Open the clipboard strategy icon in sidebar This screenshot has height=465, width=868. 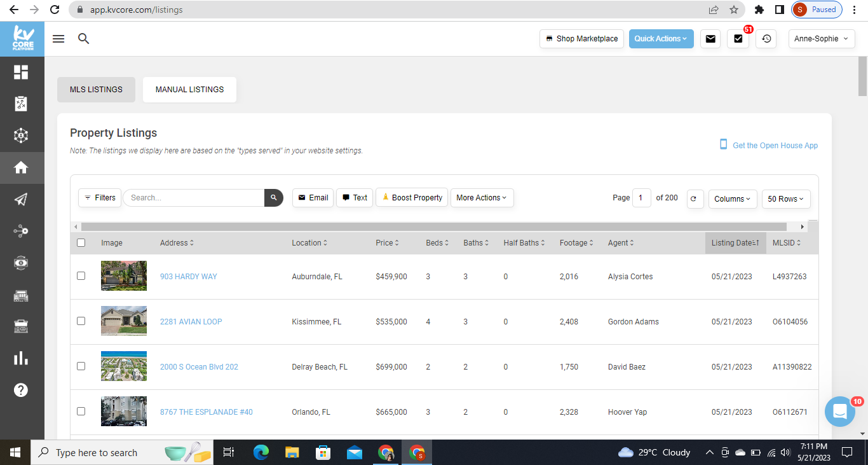(21, 104)
